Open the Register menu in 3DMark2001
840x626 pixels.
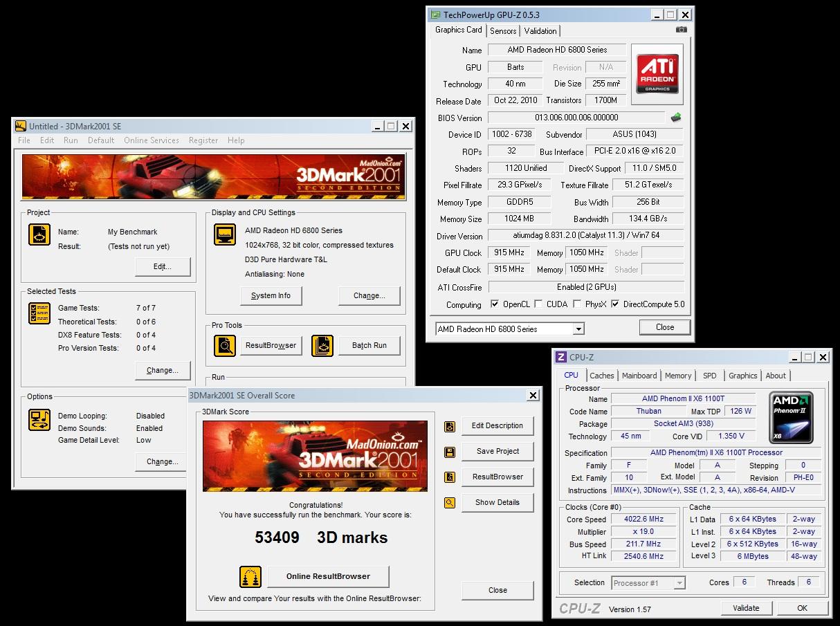pyautogui.click(x=203, y=140)
